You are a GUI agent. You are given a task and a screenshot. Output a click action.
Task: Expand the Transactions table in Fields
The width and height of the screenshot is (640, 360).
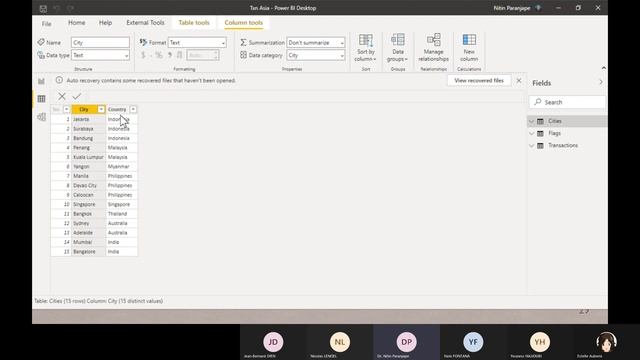click(x=531, y=146)
